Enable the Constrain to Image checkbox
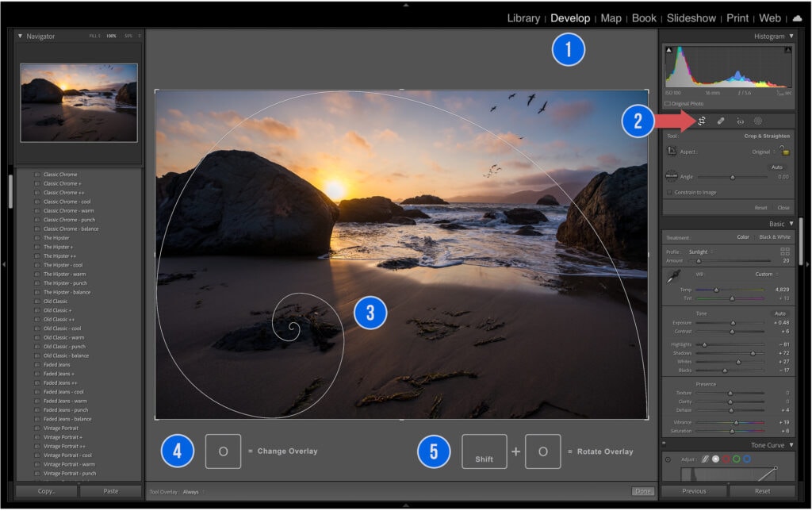 pyautogui.click(x=669, y=192)
